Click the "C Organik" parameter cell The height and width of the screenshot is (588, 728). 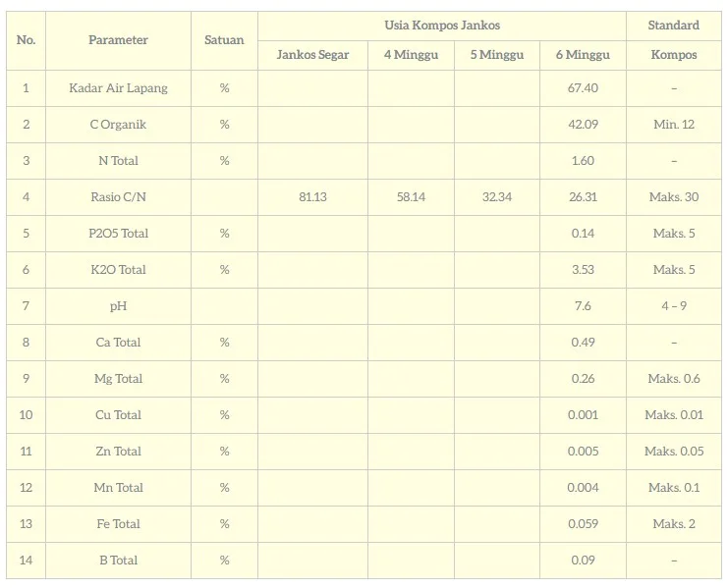[x=118, y=125]
